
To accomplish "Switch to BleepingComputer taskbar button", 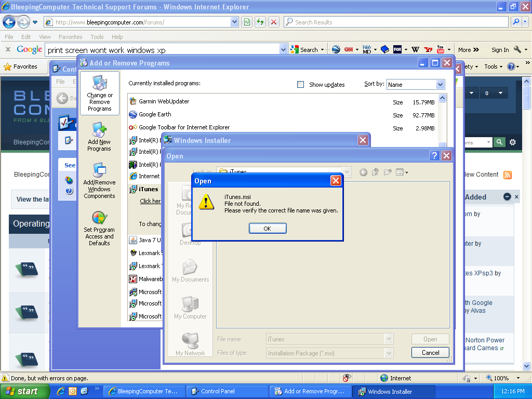I will tap(144, 391).
